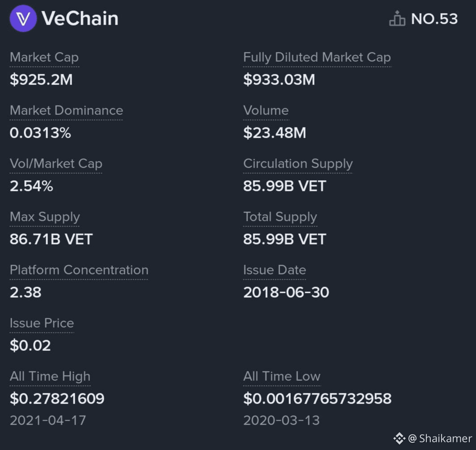Toggle the Circulation Supply details
The height and width of the screenshot is (450, 476).
tap(297, 164)
